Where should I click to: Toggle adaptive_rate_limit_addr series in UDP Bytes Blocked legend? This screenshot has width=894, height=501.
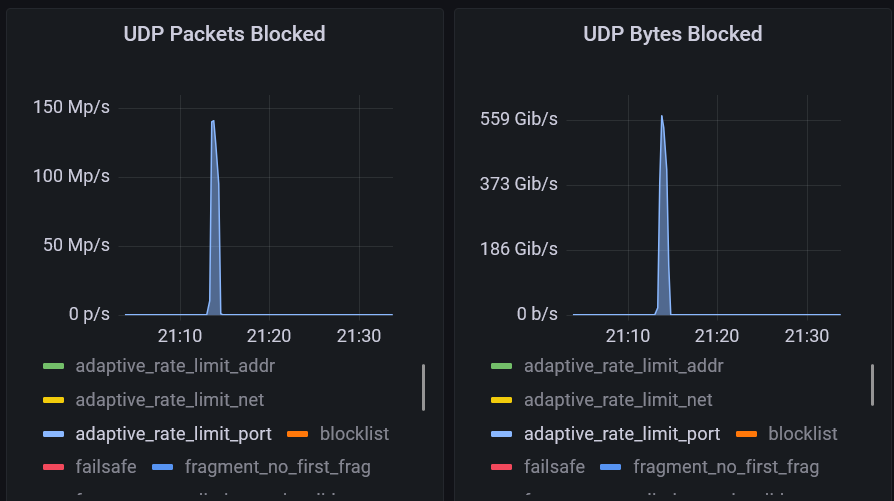coord(623,366)
